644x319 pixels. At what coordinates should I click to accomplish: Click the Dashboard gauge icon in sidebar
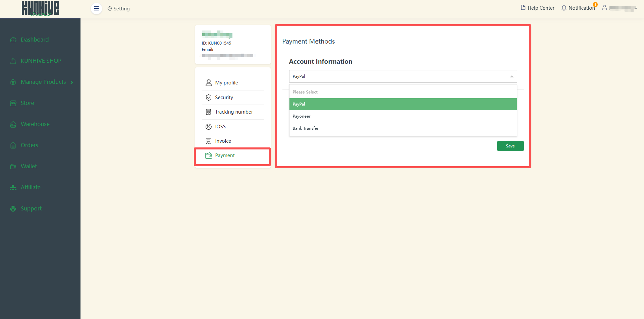coord(13,40)
